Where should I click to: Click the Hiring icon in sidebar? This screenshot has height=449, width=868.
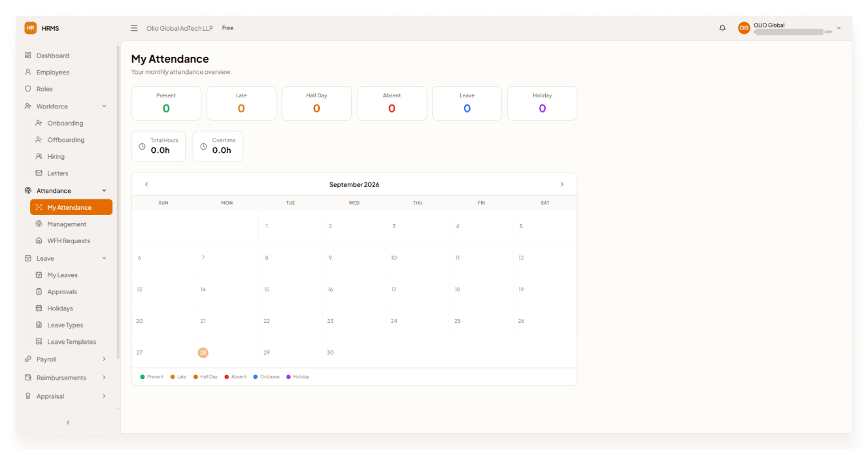coord(39,156)
